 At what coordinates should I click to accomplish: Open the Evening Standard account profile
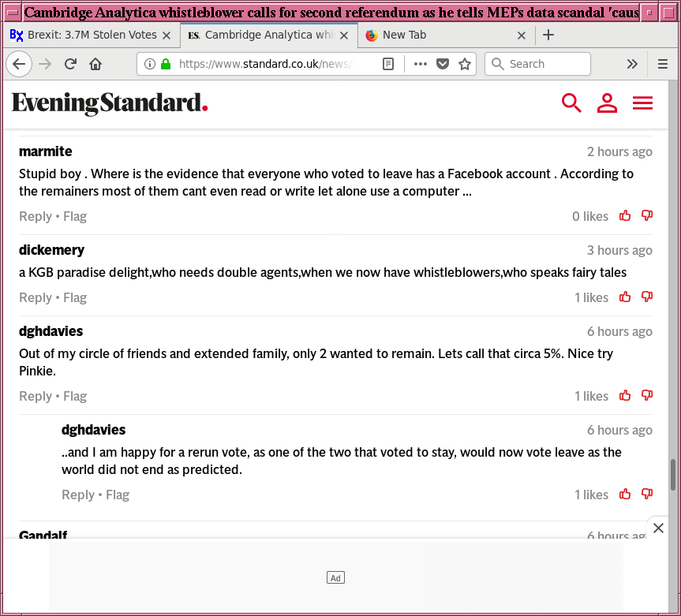point(607,103)
